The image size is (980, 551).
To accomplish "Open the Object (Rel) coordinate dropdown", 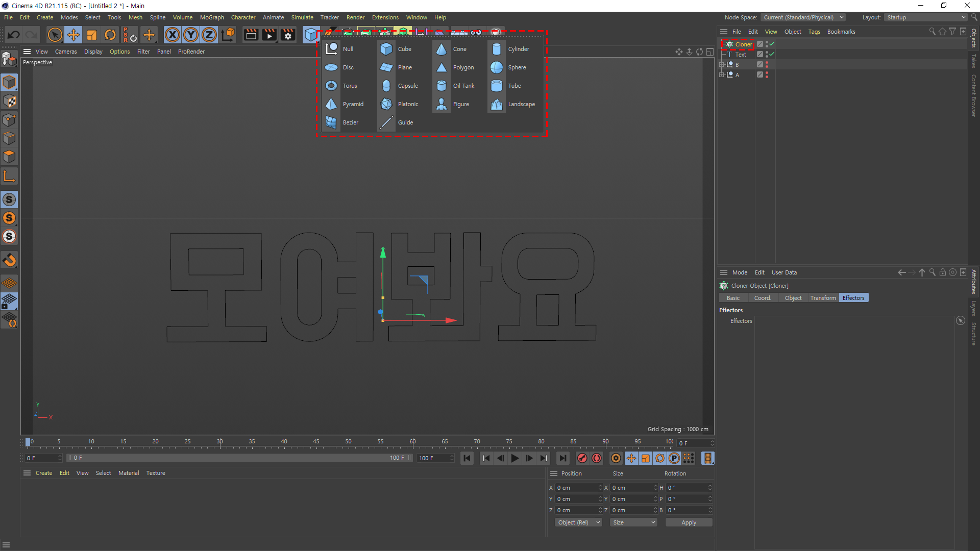I will point(578,522).
